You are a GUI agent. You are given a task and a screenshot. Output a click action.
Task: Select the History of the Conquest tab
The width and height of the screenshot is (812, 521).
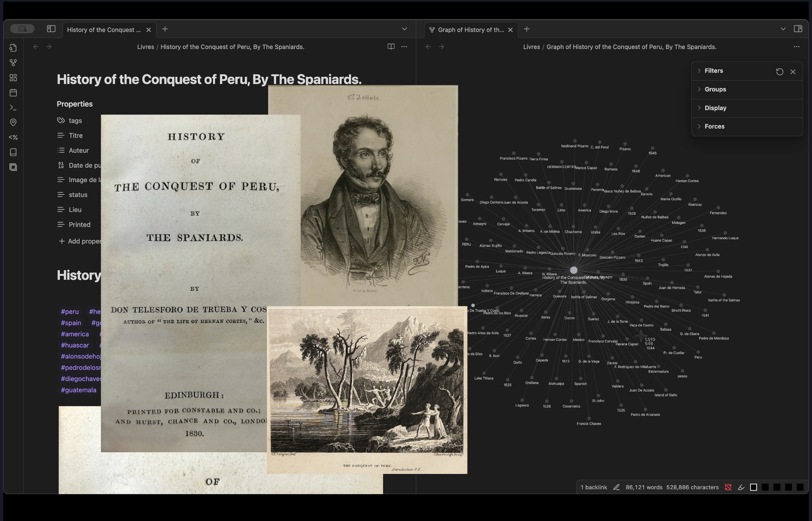tap(103, 30)
